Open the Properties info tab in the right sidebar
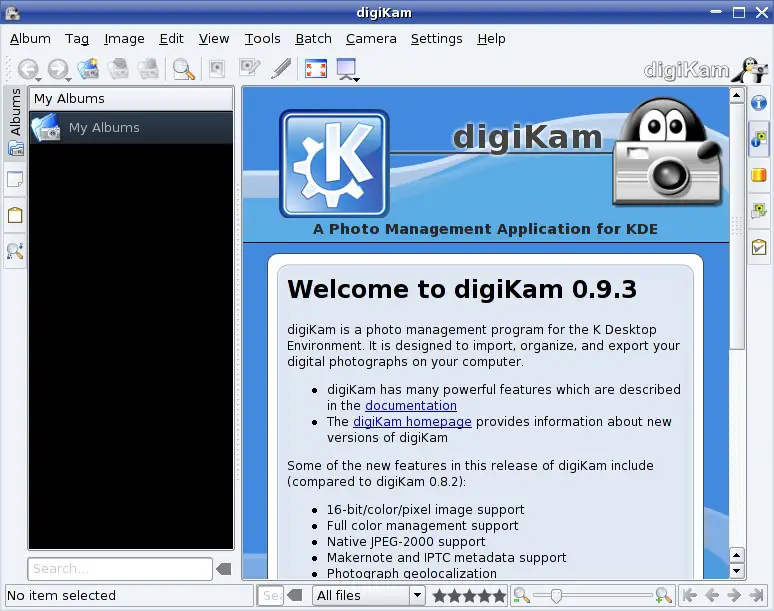774x611 pixels. [x=759, y=103]
